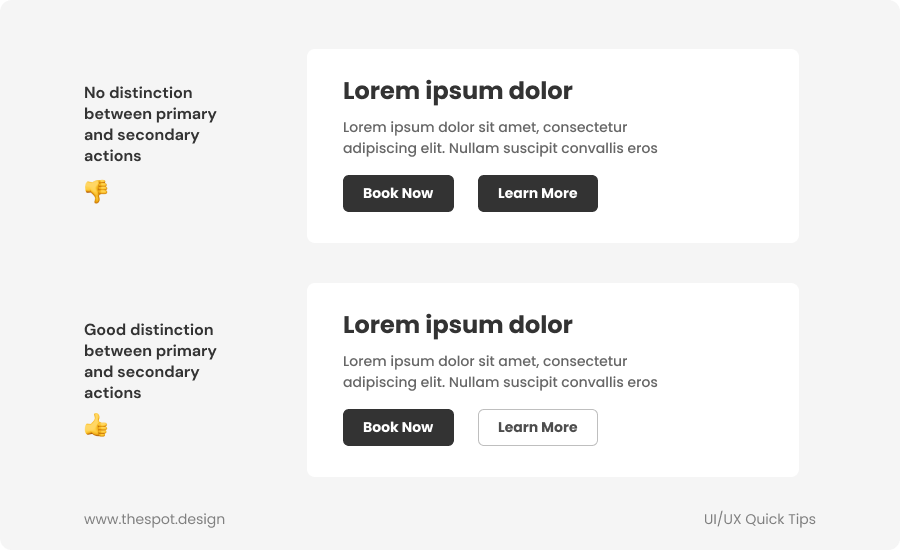Click the thumbs up emoji icon

pos(96,427)
